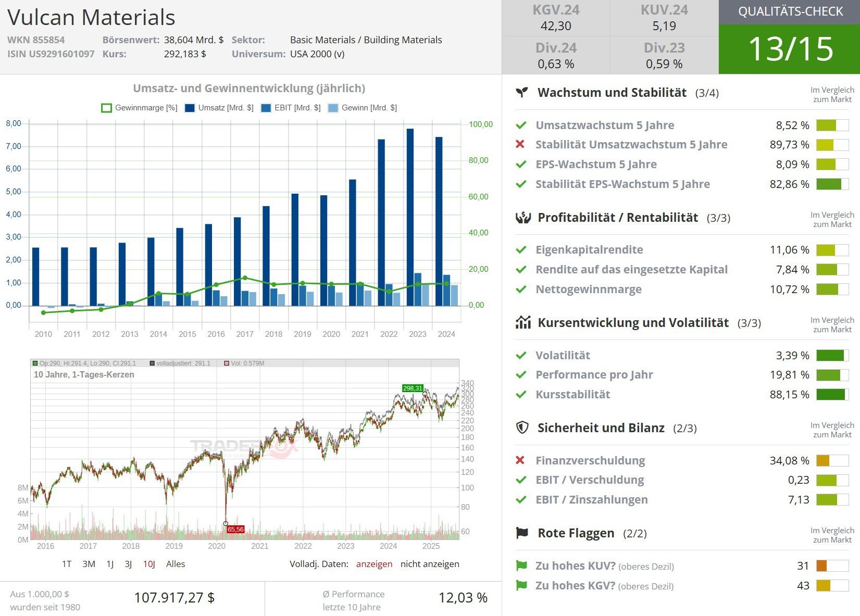Click the comparison bar for Zu hohes KUV
860x616 pixels.
[x=832, y=566]
